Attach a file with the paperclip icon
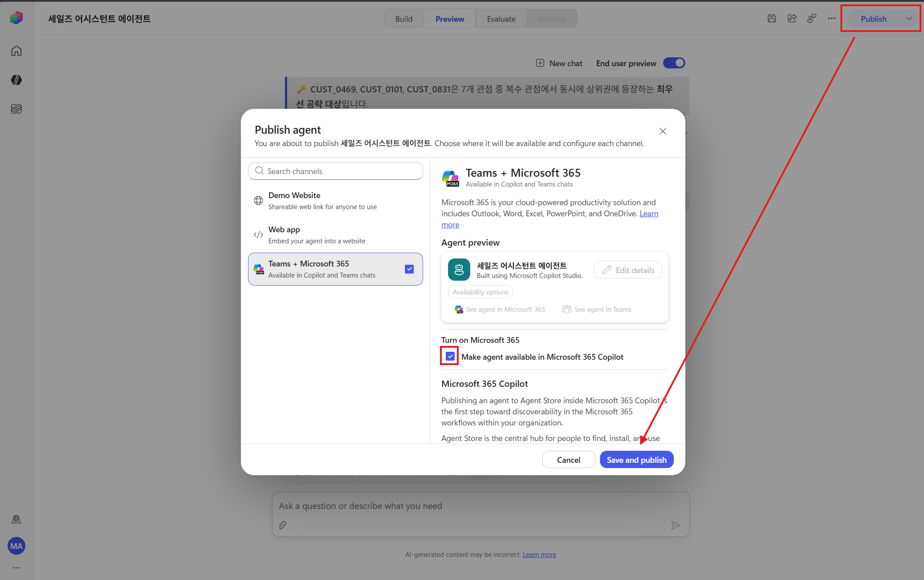 [x=283, y=525]
